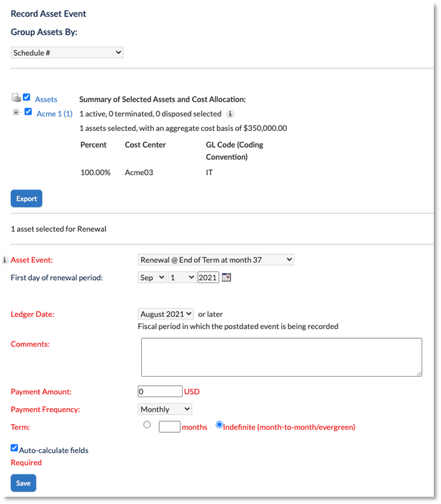Uncheck the Assets root checkbox

tap(27, 97)
